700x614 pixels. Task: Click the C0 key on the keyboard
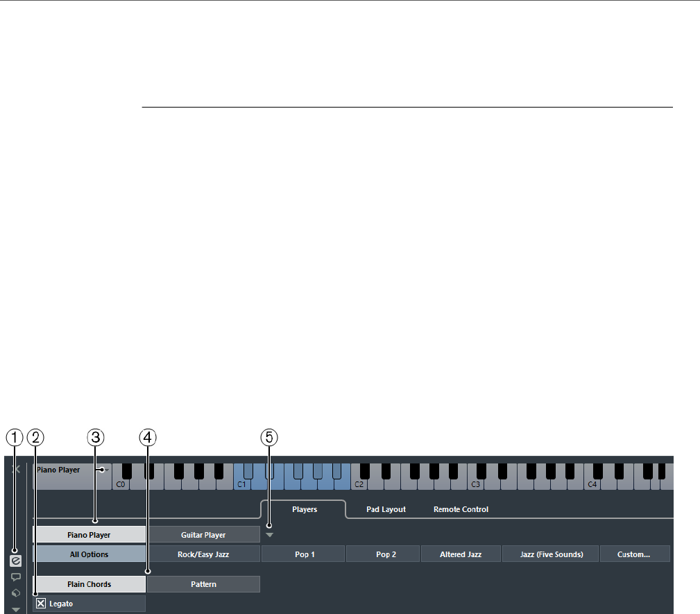point(121,484)
